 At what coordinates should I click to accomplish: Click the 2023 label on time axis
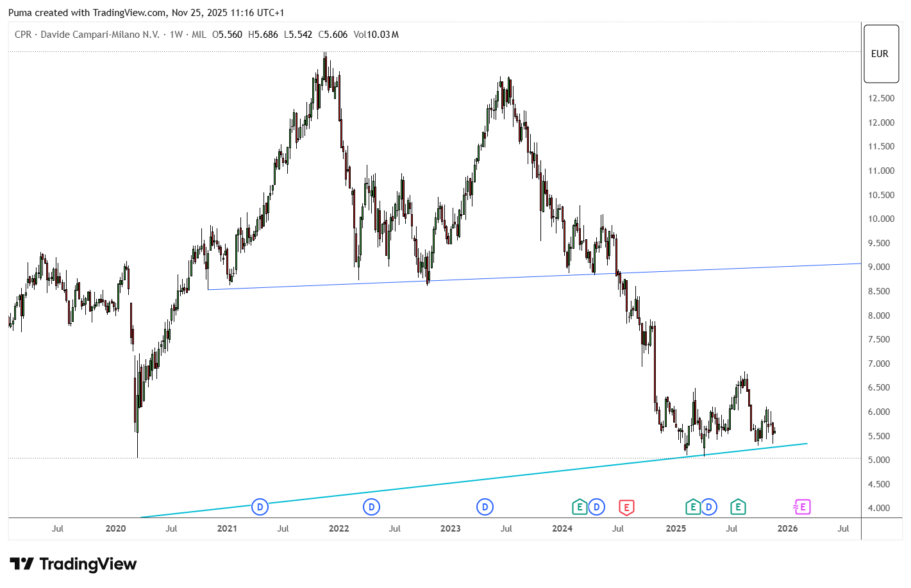click(x=450, y=528)
